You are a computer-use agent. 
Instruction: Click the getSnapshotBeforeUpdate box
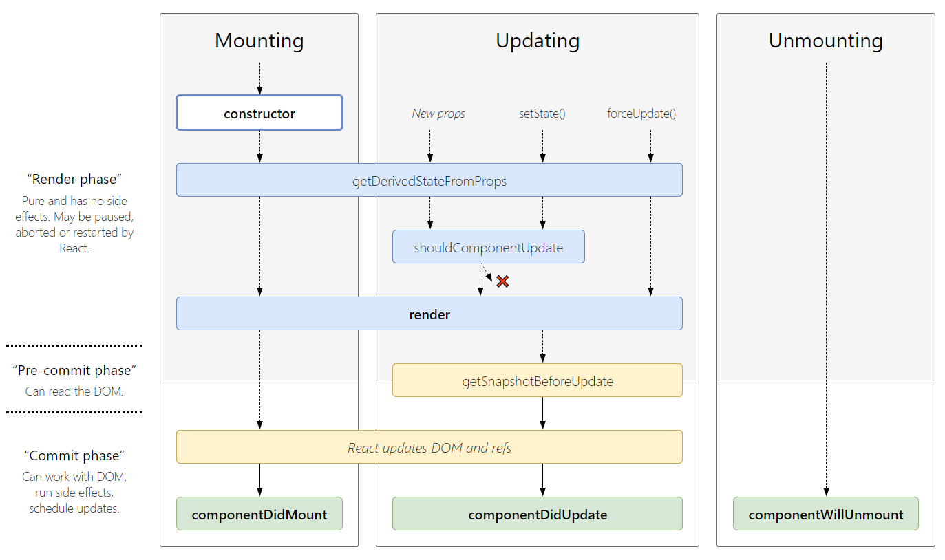tap(537, 380)
